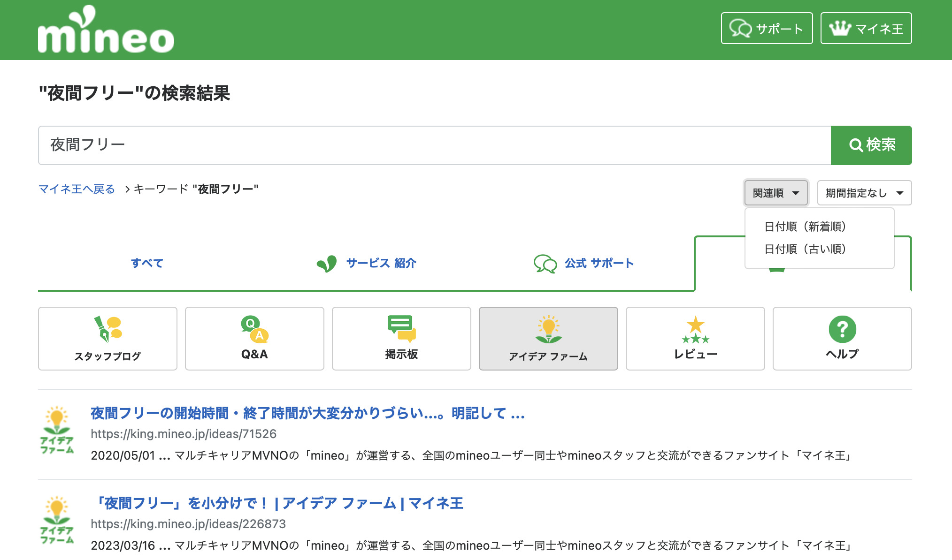Switch to the すべて tab
Viewport: 952px width, 560px height.
147,263
